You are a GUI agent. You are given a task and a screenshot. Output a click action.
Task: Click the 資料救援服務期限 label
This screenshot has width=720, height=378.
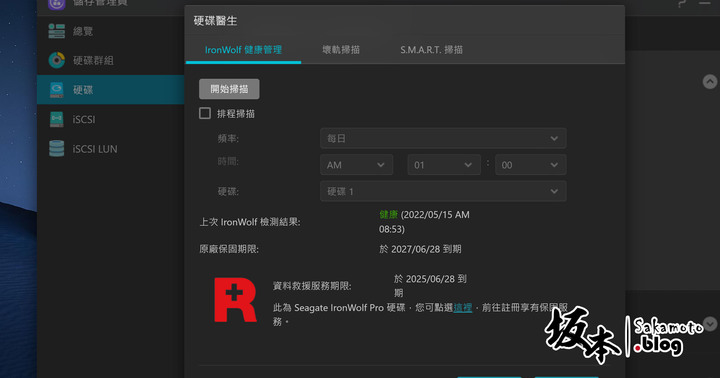[x=312, y=286]
